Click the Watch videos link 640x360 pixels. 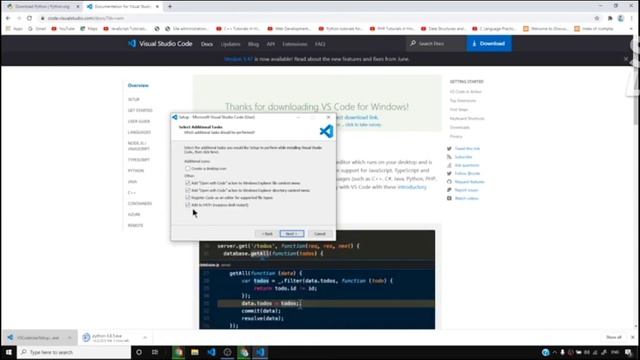467,198
